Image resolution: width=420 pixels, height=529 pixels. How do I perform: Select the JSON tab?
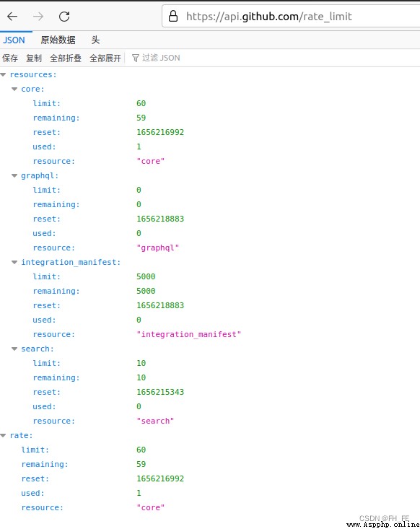tap(14, 40)
